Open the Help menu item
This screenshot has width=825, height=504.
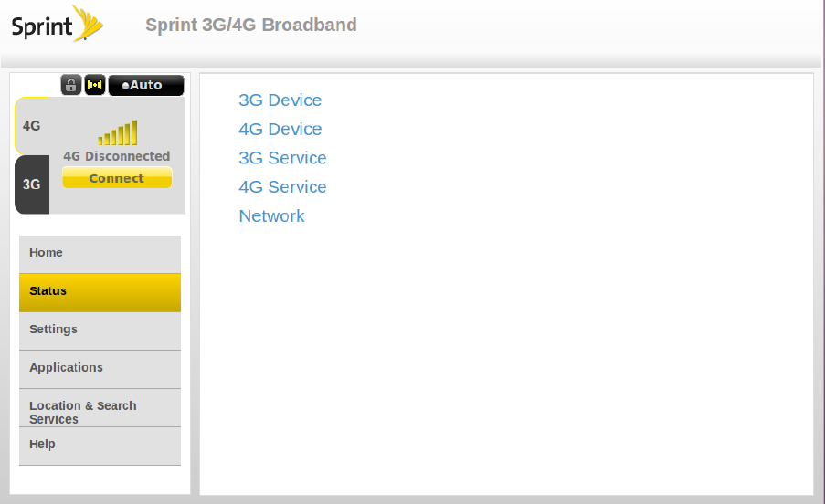[100, 445]
